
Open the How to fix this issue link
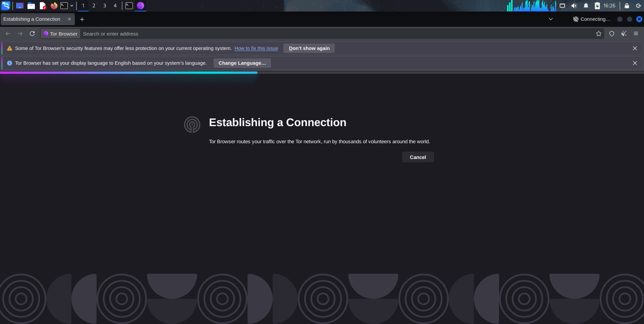pyautogui.click(x=256, y=48)
